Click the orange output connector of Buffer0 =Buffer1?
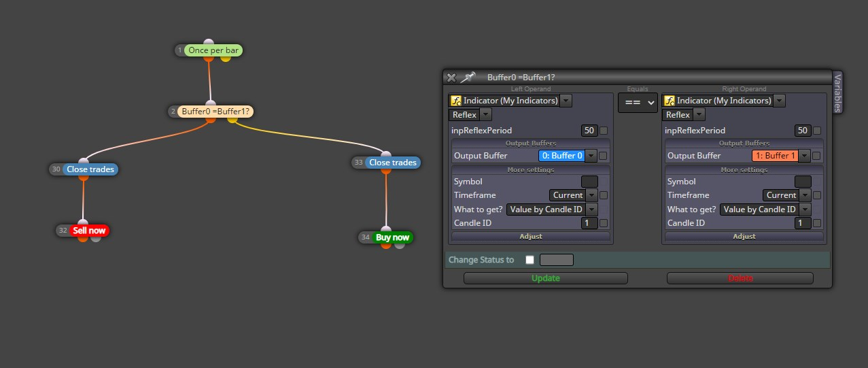 tap(211, 119)
